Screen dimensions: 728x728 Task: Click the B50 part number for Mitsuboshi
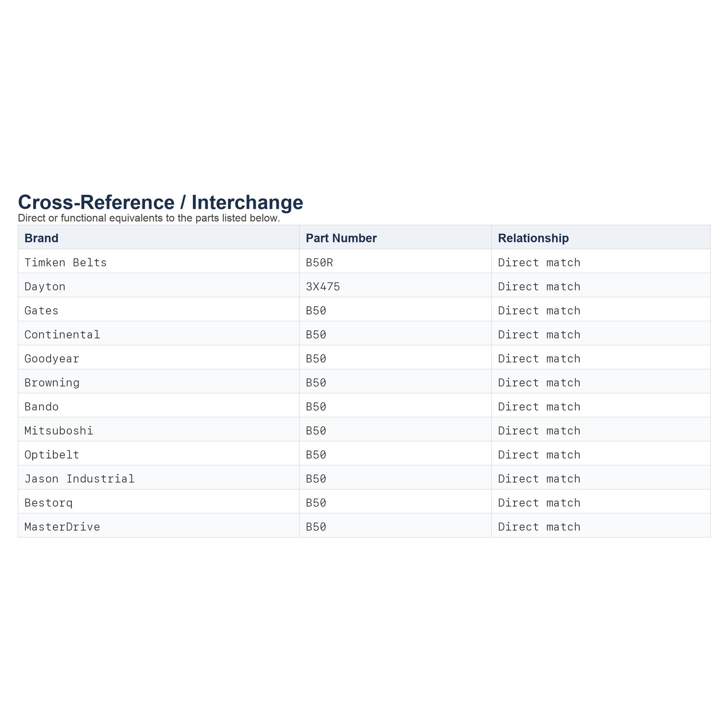tap(316, 431)
